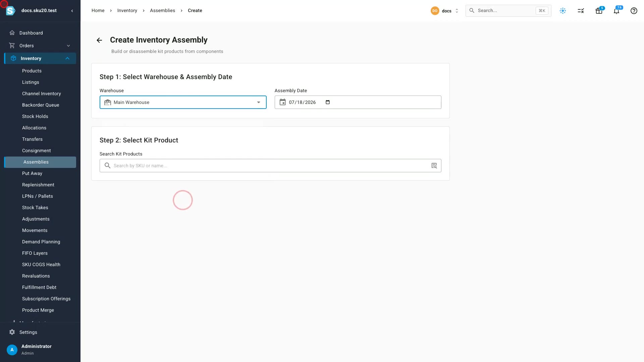This screenshot has height=362, width=644.
Task: Click the back arrow beside Create Inventory Assembly
Action: pos(99,40)
